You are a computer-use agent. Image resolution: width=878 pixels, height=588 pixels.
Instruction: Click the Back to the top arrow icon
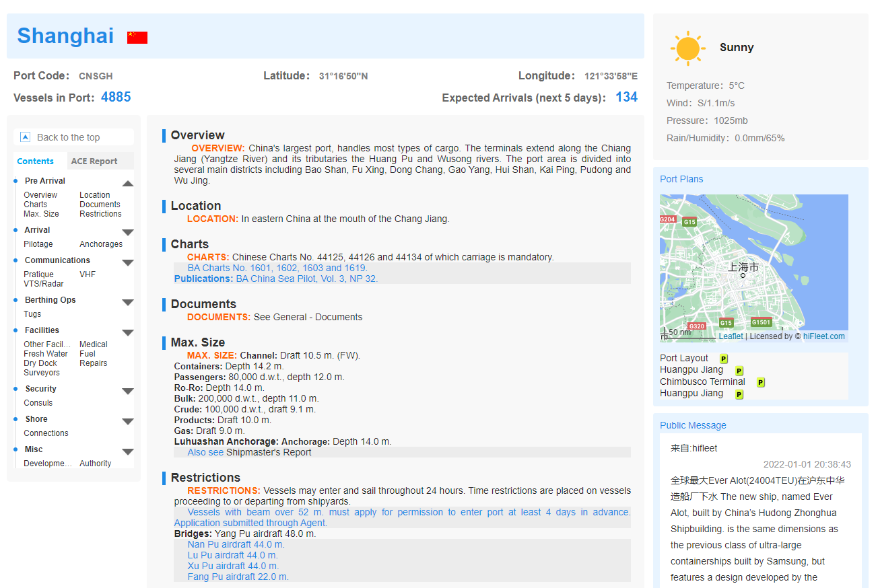click(x=26, y=137)
